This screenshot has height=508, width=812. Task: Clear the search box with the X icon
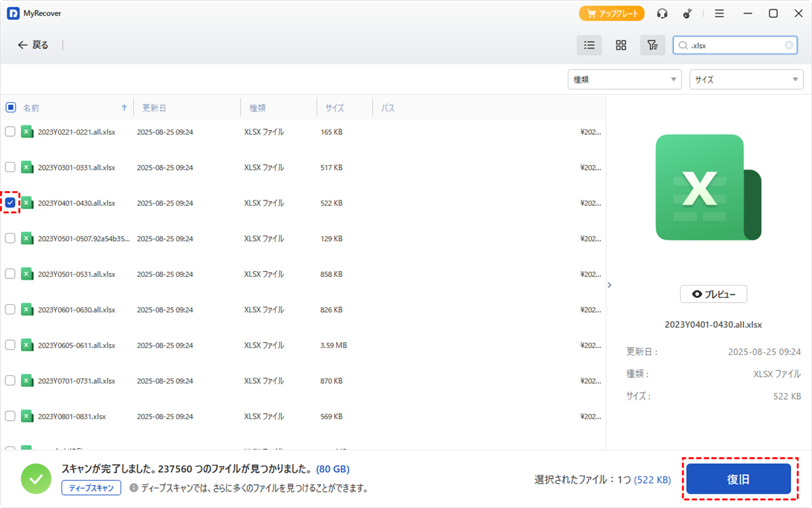[x=789, y=45]
